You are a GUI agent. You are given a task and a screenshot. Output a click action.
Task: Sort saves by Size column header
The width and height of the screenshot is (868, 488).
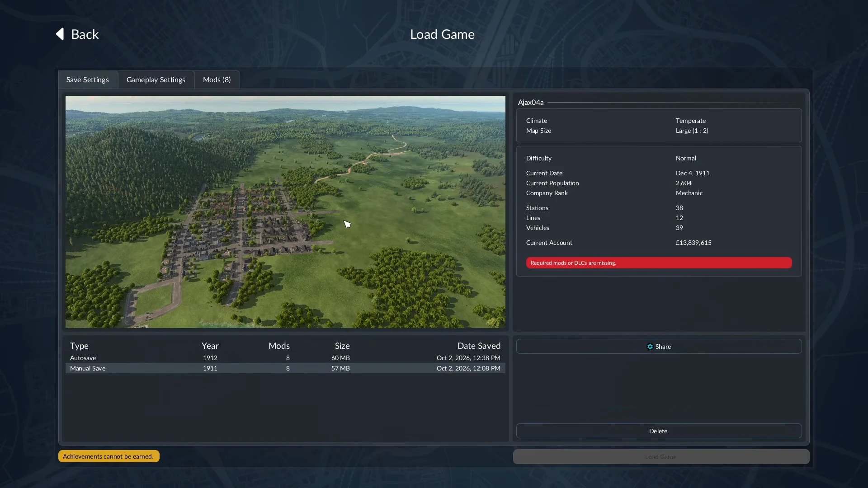click(342, 346)
